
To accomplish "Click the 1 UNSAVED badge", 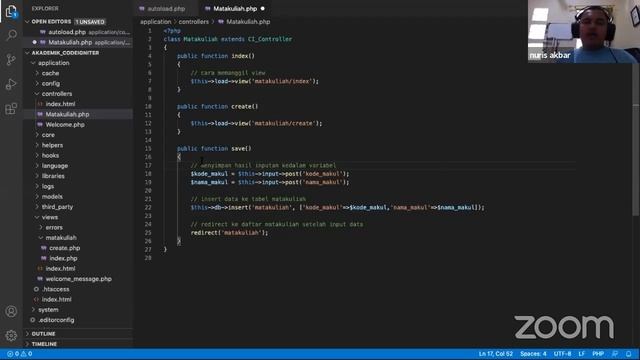I will [x=90, y=22].
